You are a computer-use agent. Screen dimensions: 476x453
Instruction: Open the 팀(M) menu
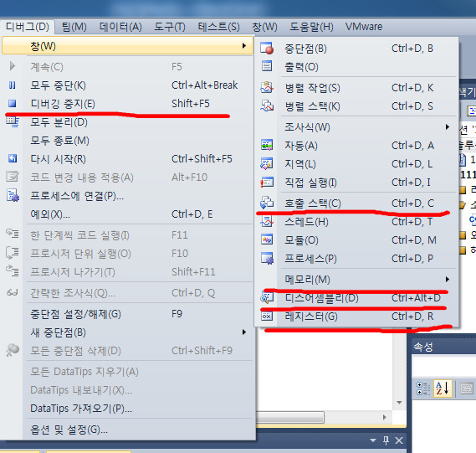click(74, 27)
